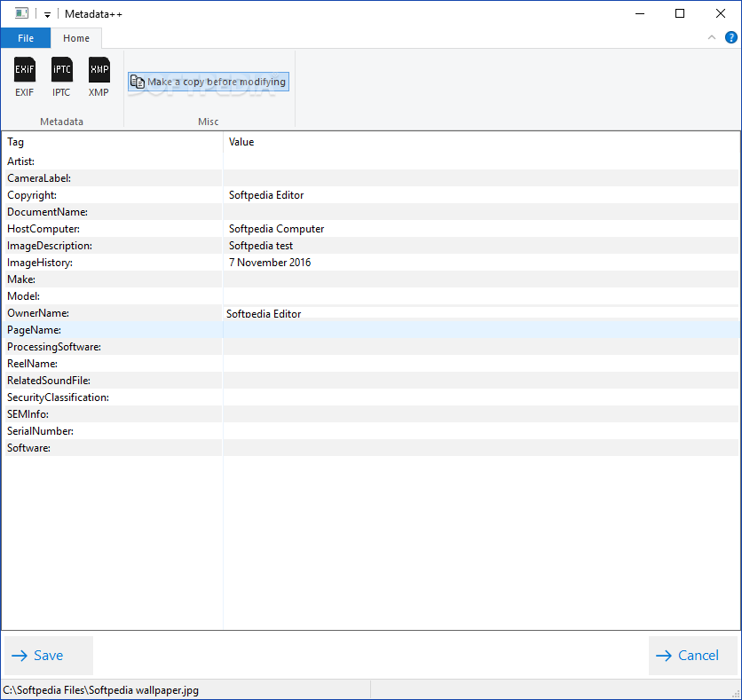
Task: Open the EXIF metadata editor
Action: coord(24,77)
